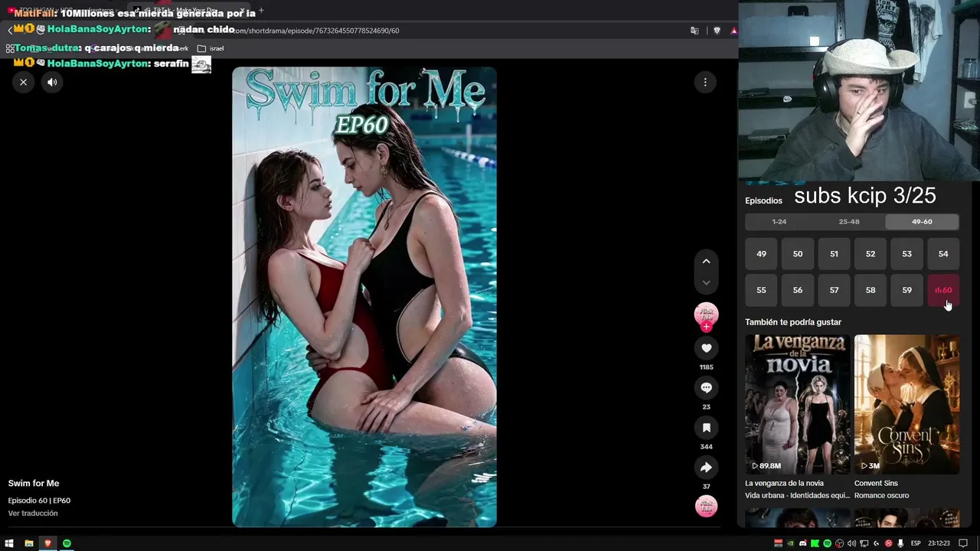Open File Explorer from the taskbar
980x551 pixels.
pos(29,543)
